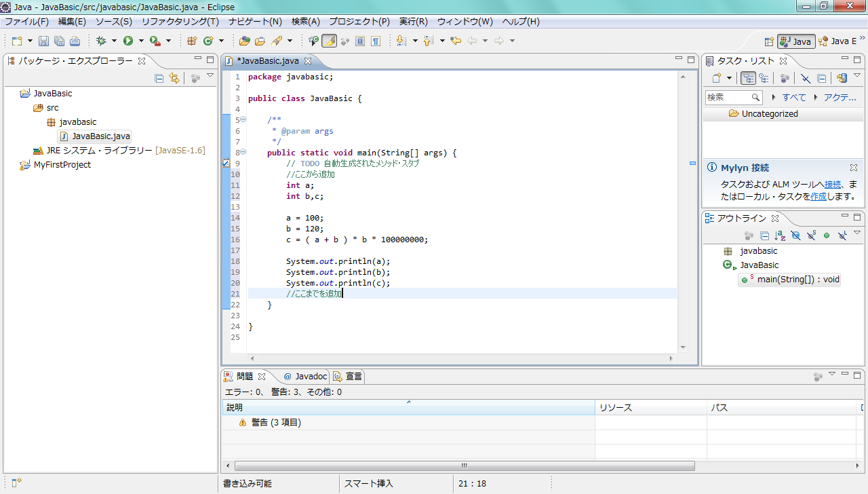Toggle Mark Occurrences highlighter button
Screen dimensions: 868x494
329,41
